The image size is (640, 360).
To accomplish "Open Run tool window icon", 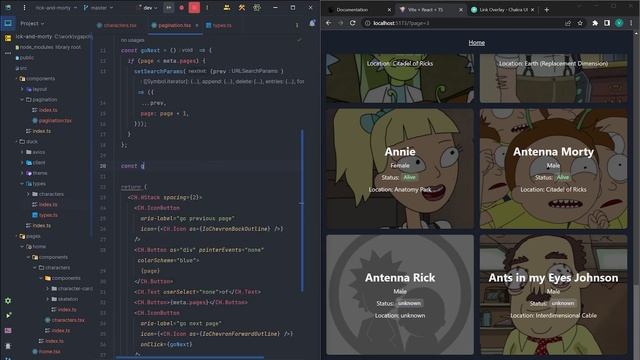I will pyautogui.click(x=8, y=316).
